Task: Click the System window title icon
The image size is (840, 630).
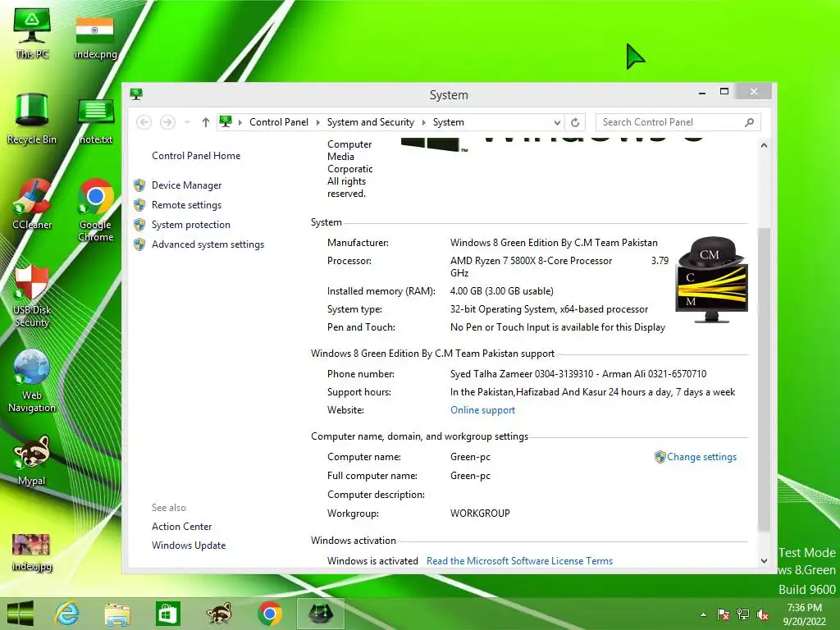Action: 136,94
